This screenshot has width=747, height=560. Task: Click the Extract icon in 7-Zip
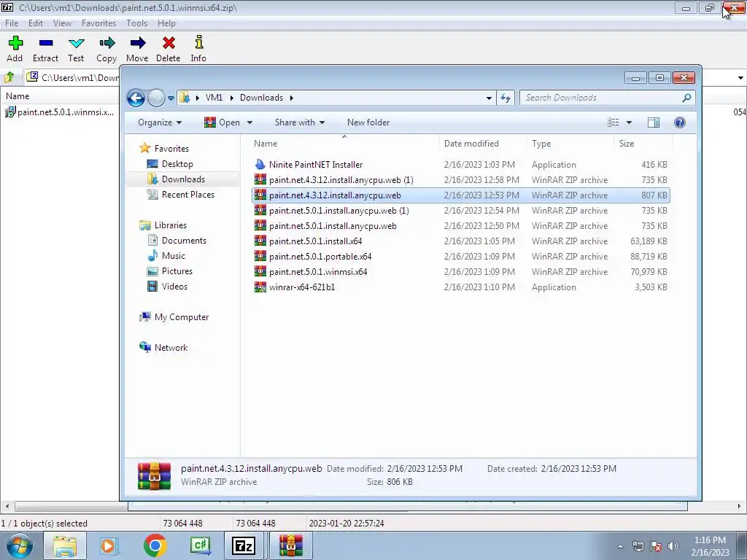pyautogui.click(x=46, y=49)
